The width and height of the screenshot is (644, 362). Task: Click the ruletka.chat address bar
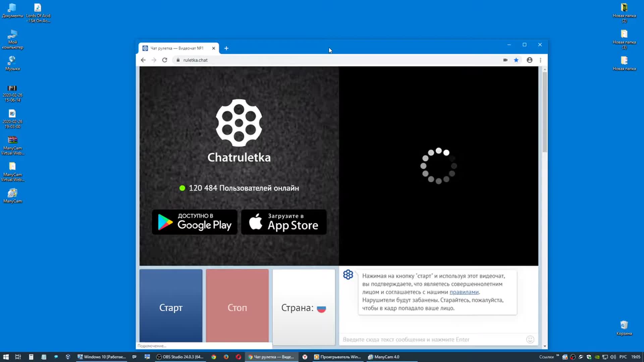pos(335,60)
